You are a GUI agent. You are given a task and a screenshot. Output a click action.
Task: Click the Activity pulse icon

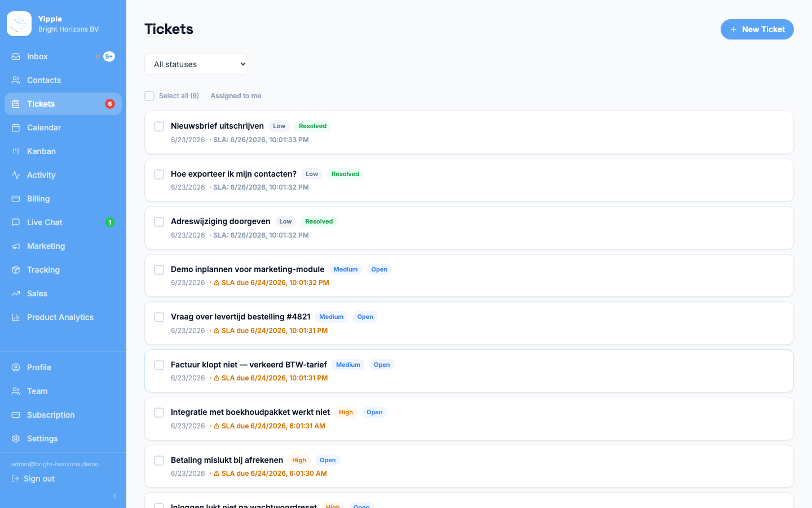click(x=16, y=175)
